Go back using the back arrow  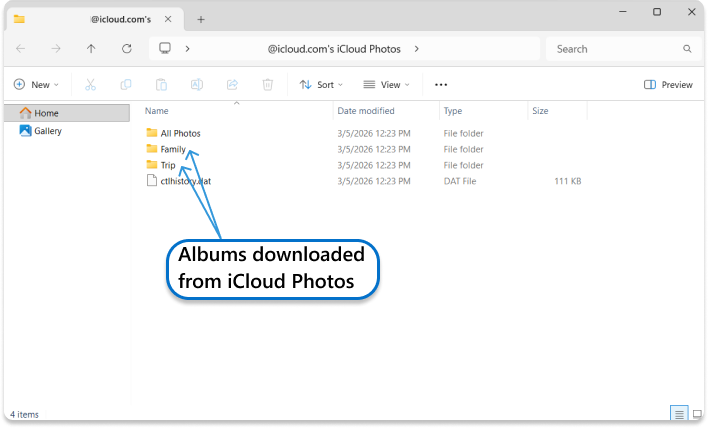(x=21, y=48)
